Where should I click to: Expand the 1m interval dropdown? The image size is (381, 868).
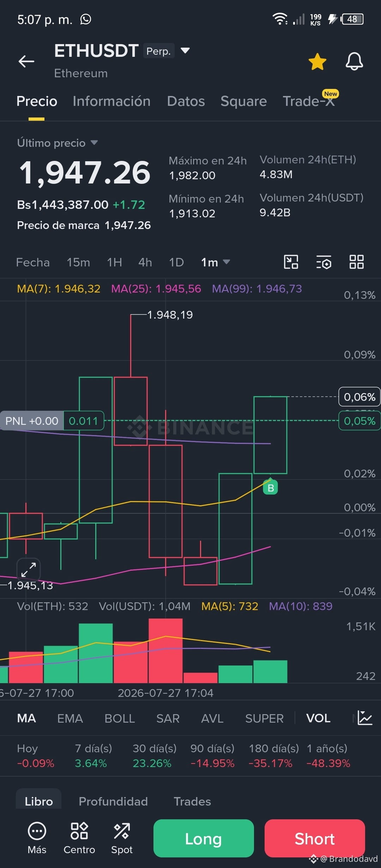coord(215,263)
